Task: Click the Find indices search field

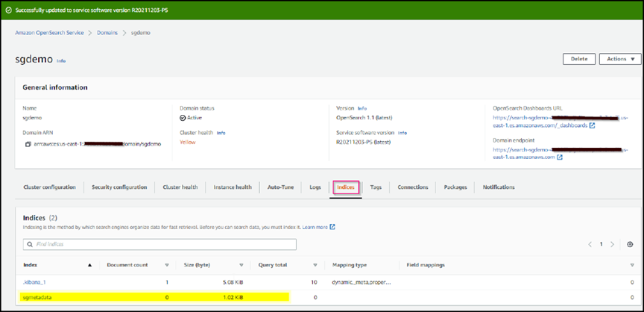Action: [160, 244]
